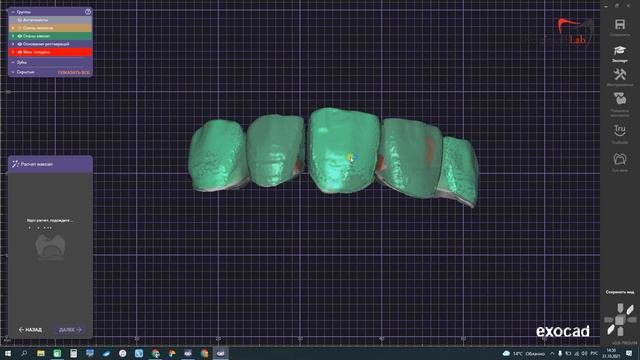Toggle visibility eye for Антагонисты group

(x=19, y=20)
